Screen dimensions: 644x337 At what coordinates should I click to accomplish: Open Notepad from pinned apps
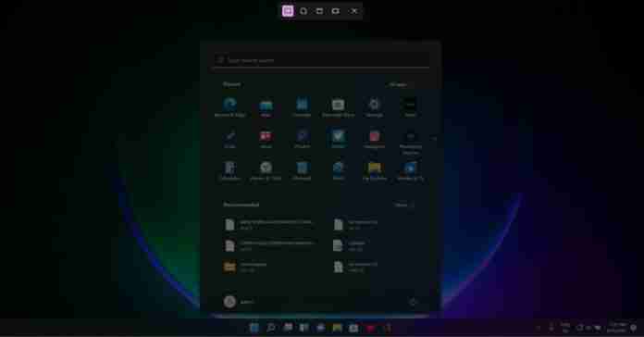pyautogui.click(x=302, y=170)
